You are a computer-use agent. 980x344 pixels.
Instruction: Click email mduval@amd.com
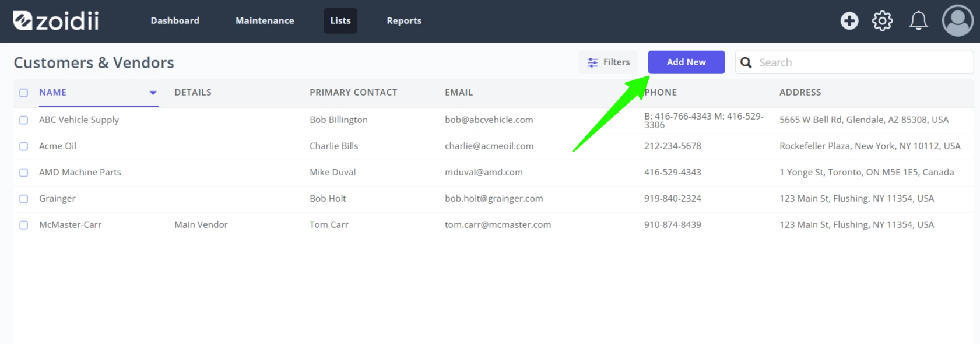tap(484, 172)
